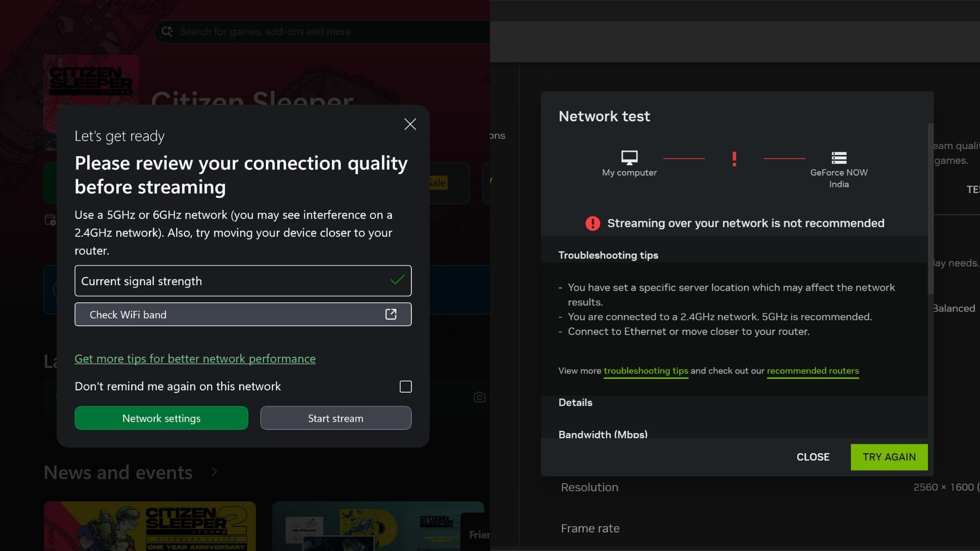Click the green checkmark beside Current signal strength
Image resolution: width=980 pixels, height=551 pixels.
[x=397, y=280]
